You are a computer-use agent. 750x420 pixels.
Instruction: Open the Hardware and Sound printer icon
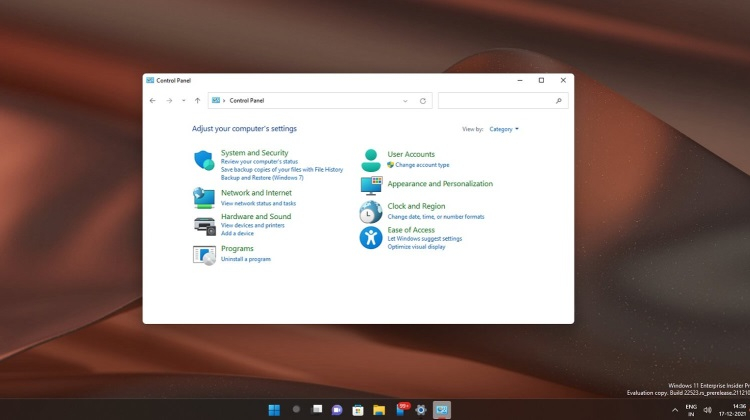click(x=204, y=224)
